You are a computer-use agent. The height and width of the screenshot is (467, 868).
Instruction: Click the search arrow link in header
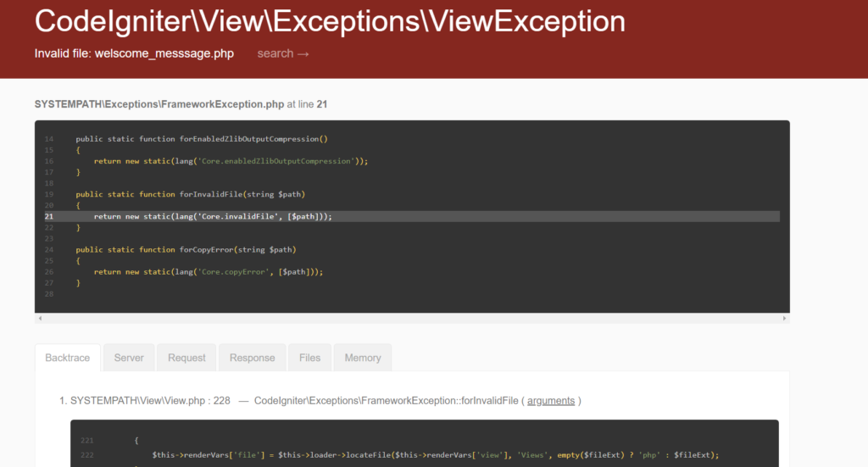(283, 53)
